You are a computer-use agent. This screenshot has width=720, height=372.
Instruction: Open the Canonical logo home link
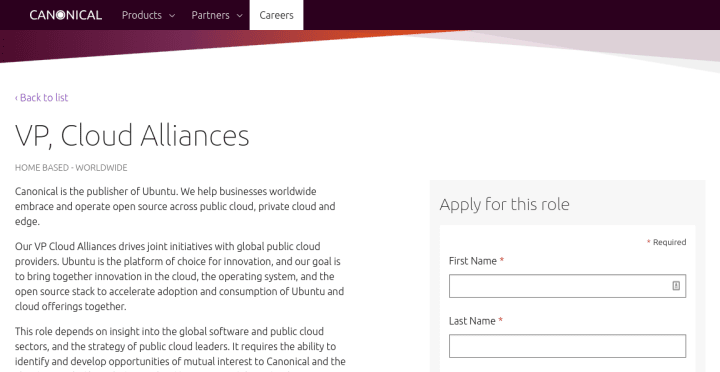[66, 15]
